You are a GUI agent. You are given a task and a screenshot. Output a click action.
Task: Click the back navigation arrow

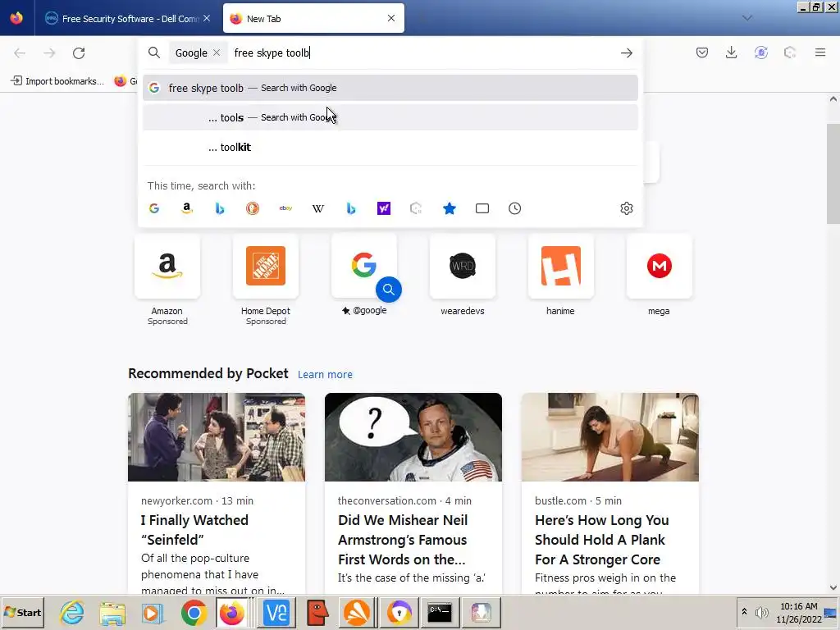(20, 53)
